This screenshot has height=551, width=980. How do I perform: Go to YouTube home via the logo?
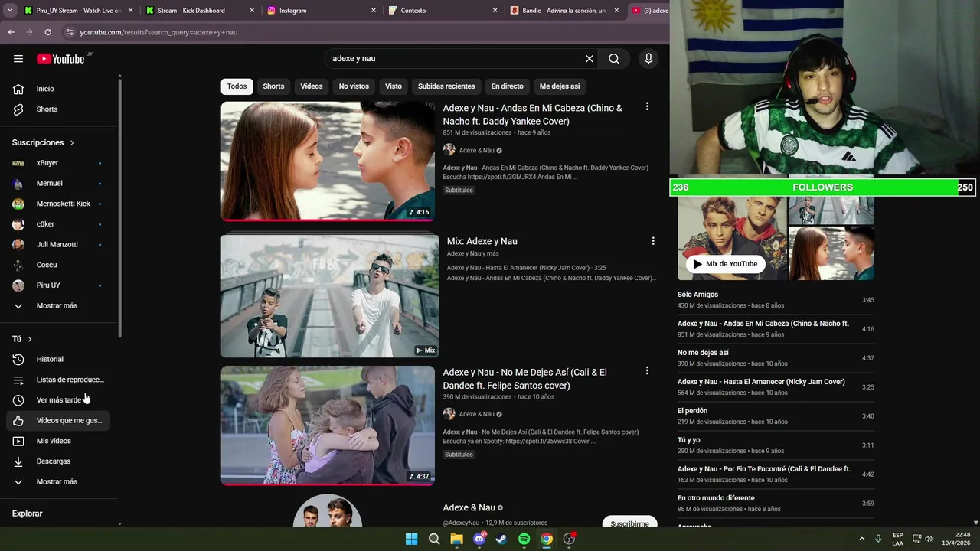point(60,59)
